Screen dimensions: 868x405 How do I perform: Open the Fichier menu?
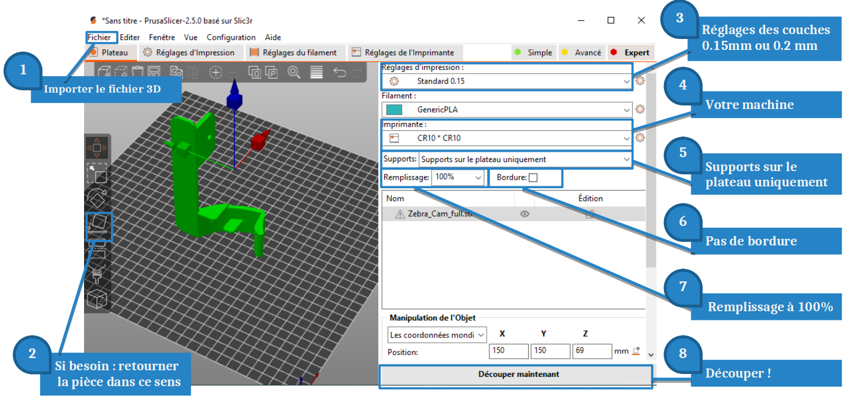tap(99, 37)
